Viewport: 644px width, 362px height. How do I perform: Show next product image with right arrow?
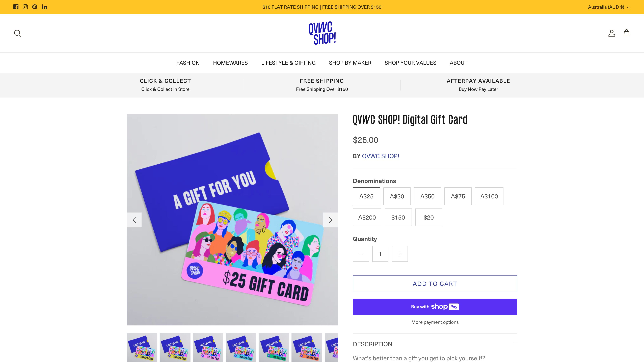(331, 220)
